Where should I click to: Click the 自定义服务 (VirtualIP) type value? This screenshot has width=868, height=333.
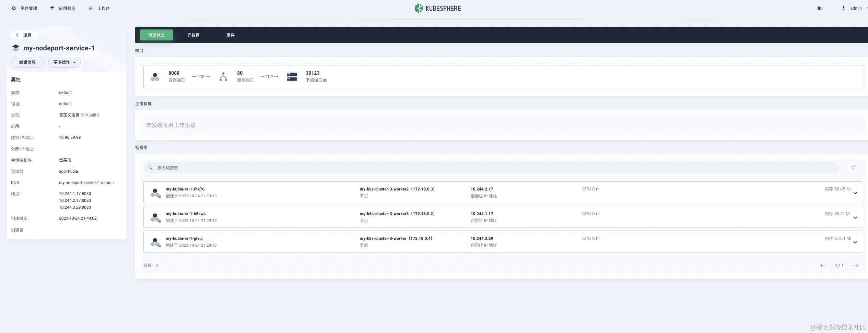[79, 115]
